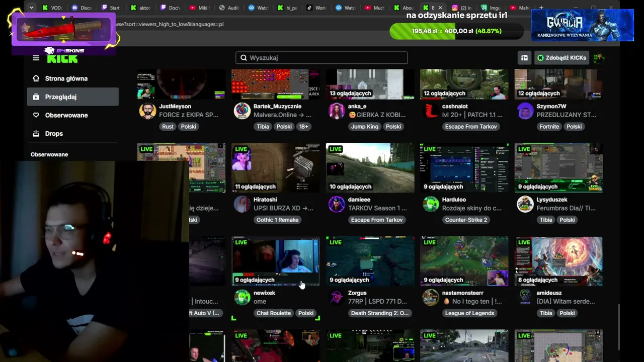Focus the Wyszukaj search field
Screen dimensions: 644x362
click(321, 58)
